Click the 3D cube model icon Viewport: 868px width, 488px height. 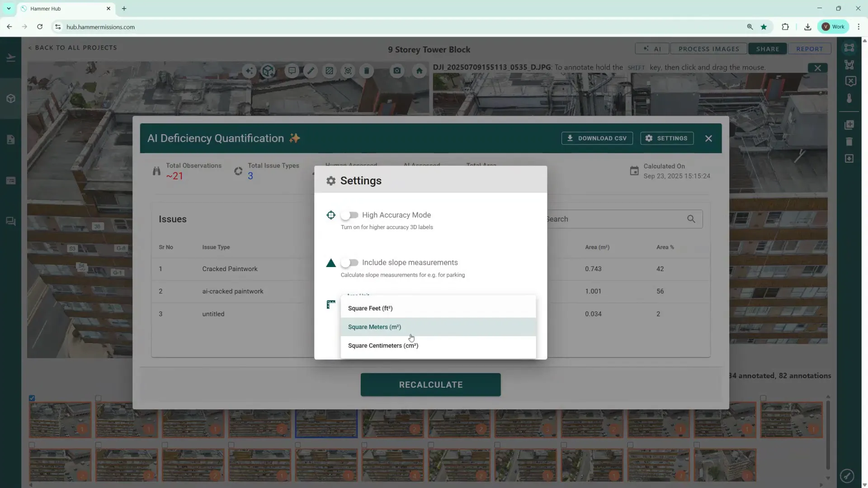point(268,70)
